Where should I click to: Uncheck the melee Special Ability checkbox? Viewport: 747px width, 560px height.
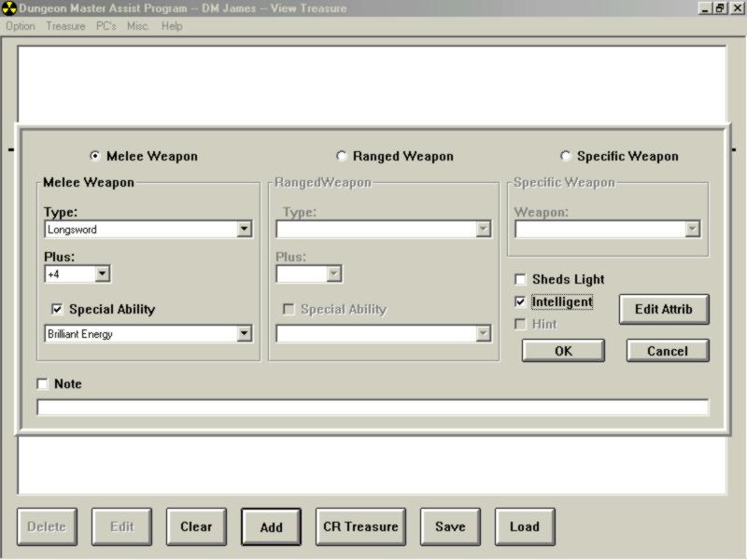click(57, 310)
